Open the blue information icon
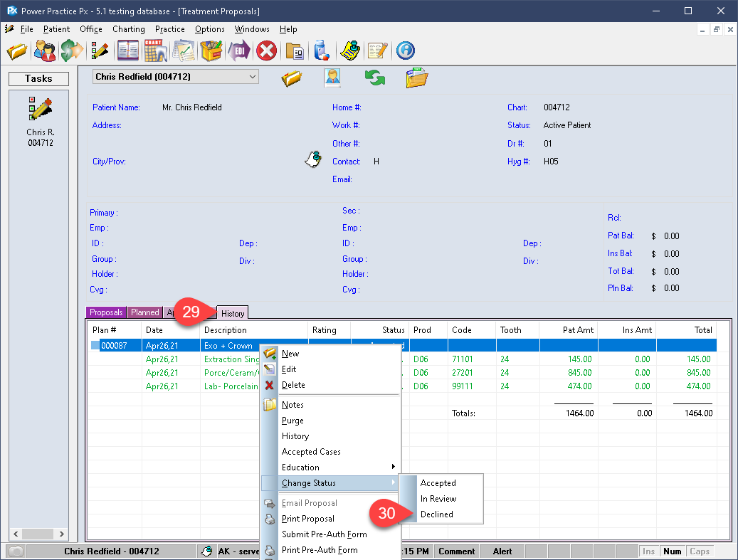Screen dimensions: 738x560 405,51
